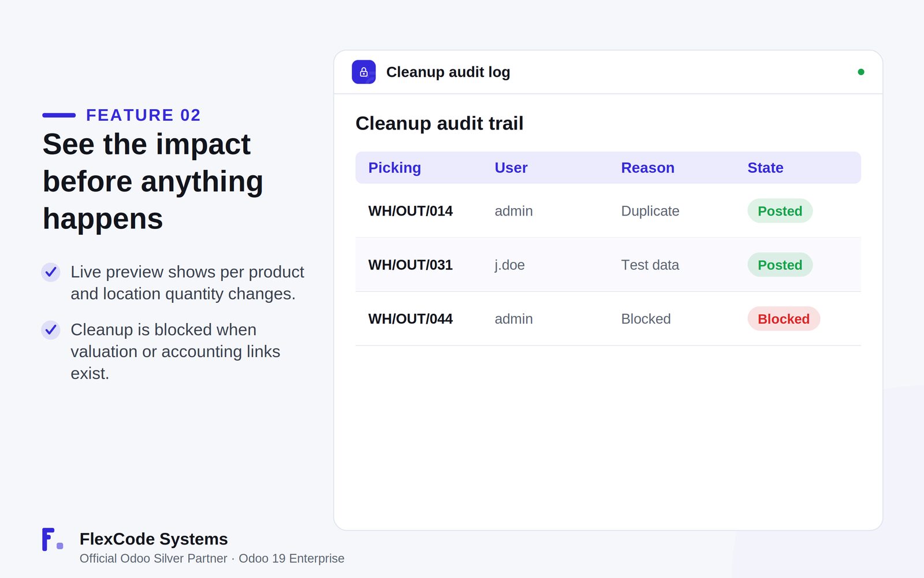Click the green status dot in the header
924x578 pixels.
(x=861, y=72)
